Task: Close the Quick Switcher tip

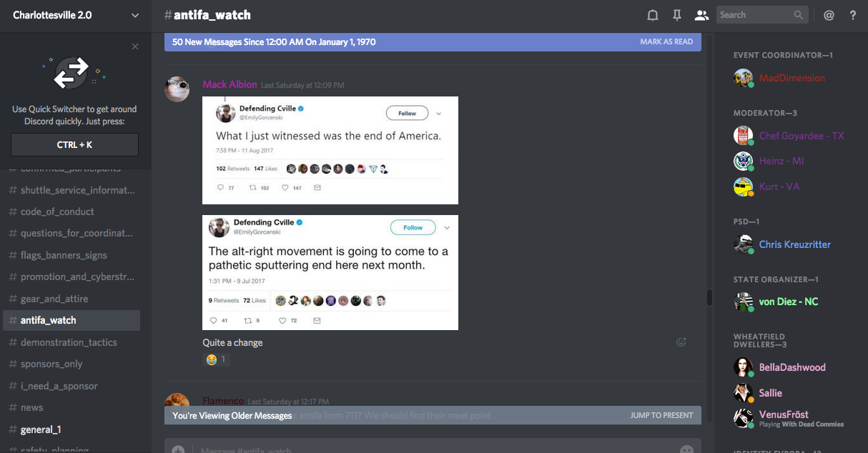Action: [135, 46]
